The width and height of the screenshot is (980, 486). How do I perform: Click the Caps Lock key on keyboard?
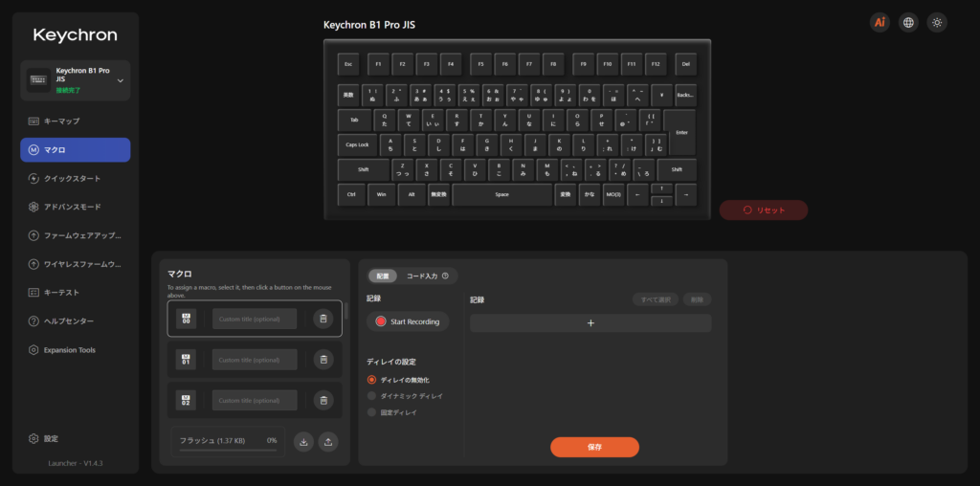(358, 144)
